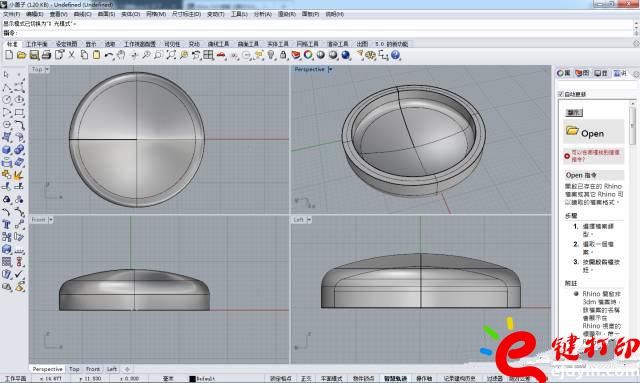Open the Perspective viewport title dropdown arrow
Screen dimensions: 640x383
330,69
